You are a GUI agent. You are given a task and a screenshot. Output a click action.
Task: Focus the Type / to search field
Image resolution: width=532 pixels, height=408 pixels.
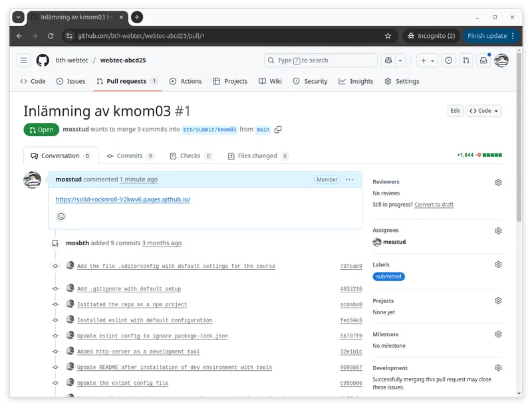click(318, 60)
